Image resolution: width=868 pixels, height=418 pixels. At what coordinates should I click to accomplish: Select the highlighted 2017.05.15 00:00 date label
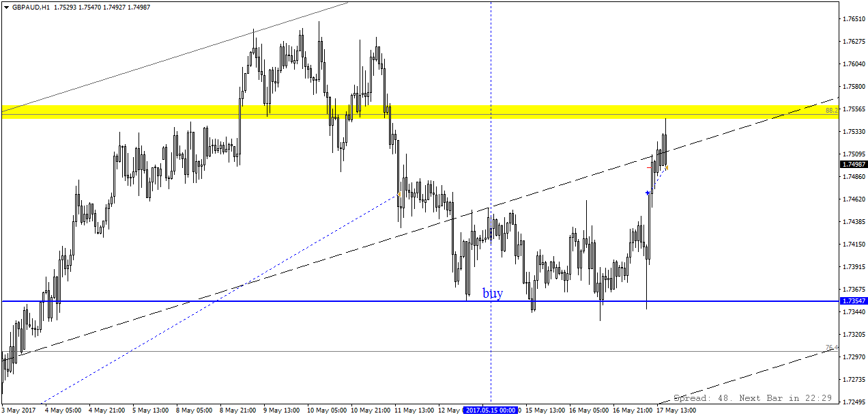pos(491,410)
